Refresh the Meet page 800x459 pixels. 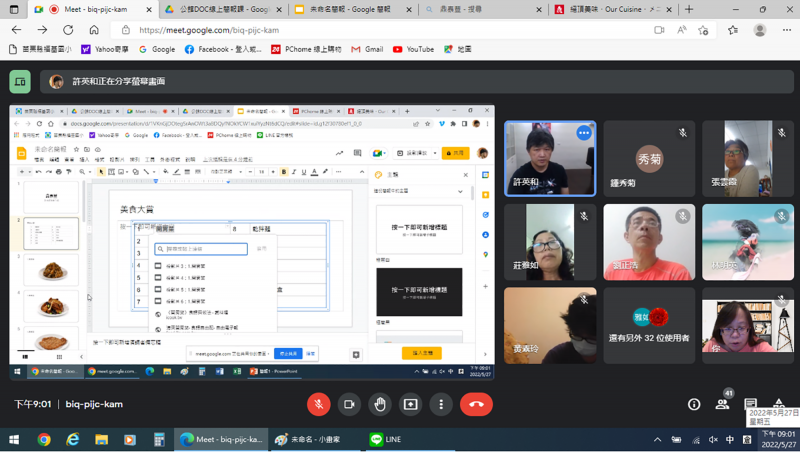click(68, 30)
